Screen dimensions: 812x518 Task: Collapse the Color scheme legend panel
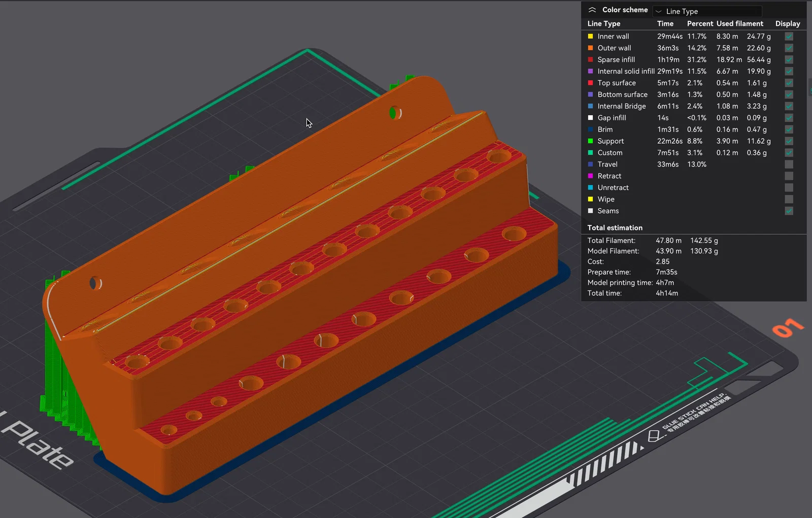pyautogui.click(x=592, y=10)
